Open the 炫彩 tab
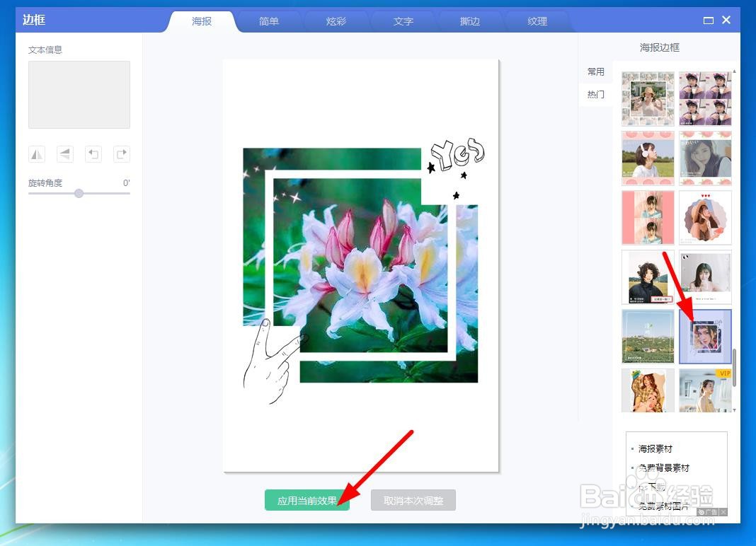The image size is (756, 546). click(336, 21)
